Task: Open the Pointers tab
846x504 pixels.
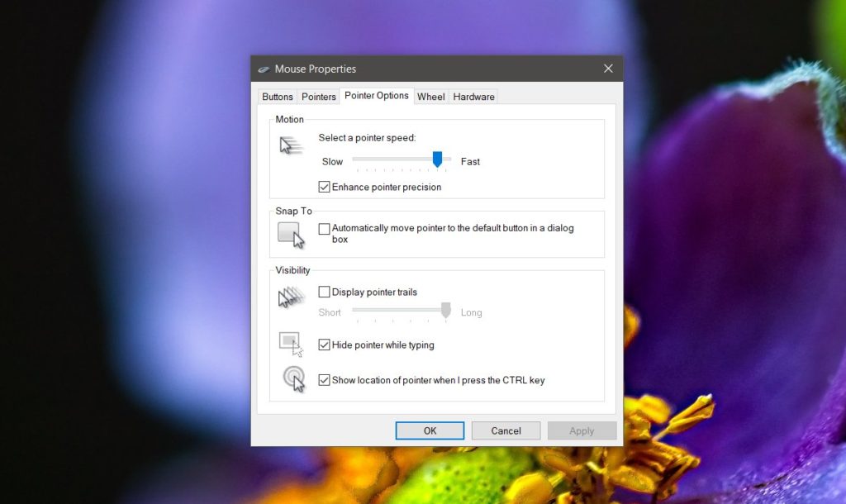Action: [318, 97]
